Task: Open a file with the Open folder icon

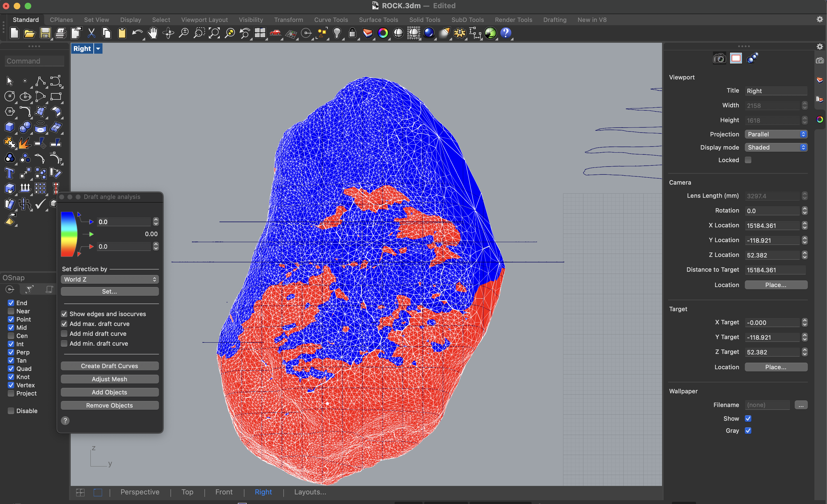Action: [30, 33]
